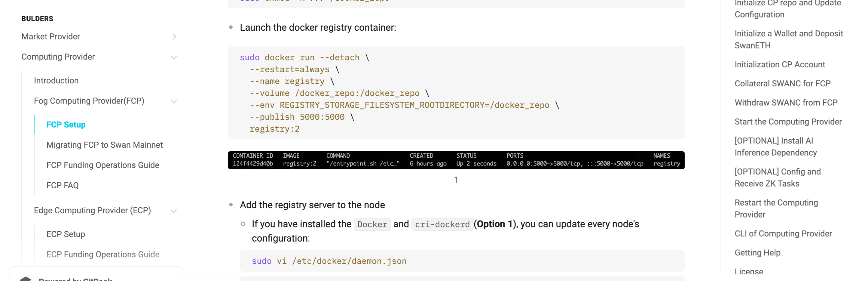This screenshot has height=281, width=868.
Task: Jump to CLI of Computing Provider
Action: [783, 233]
